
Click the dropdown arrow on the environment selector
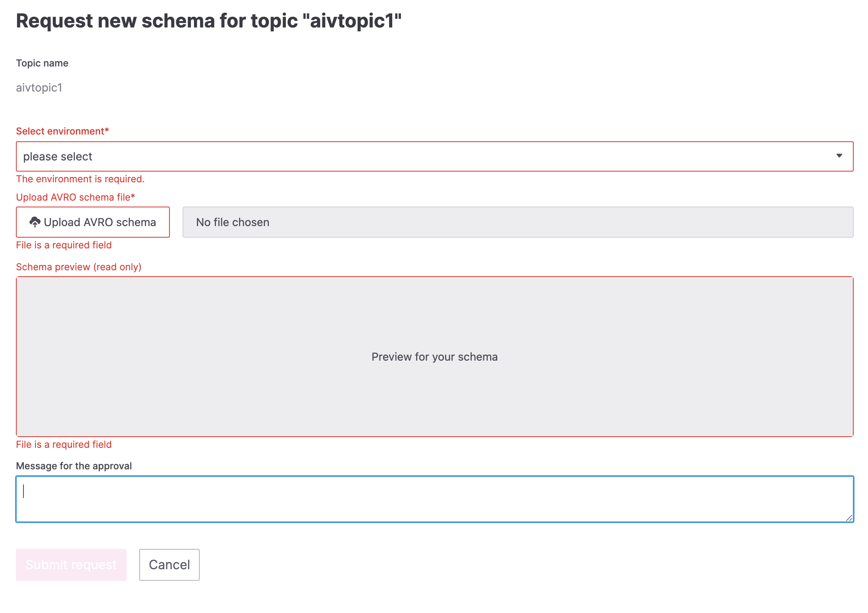(839, 156)
